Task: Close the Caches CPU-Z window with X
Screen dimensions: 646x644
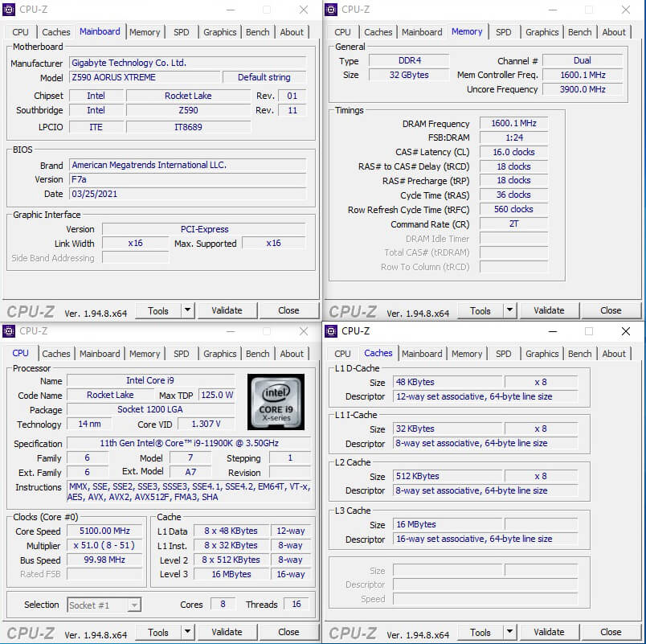Action: click(x=626, y=331)
